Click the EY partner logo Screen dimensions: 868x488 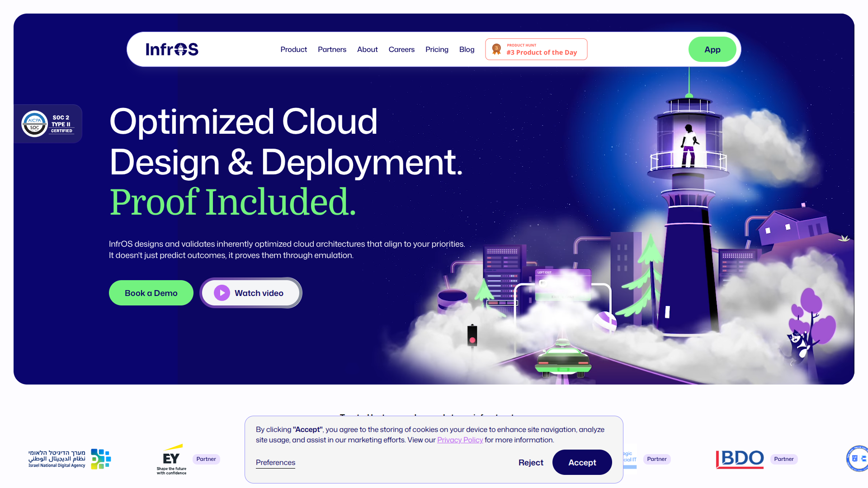[171, 460]
